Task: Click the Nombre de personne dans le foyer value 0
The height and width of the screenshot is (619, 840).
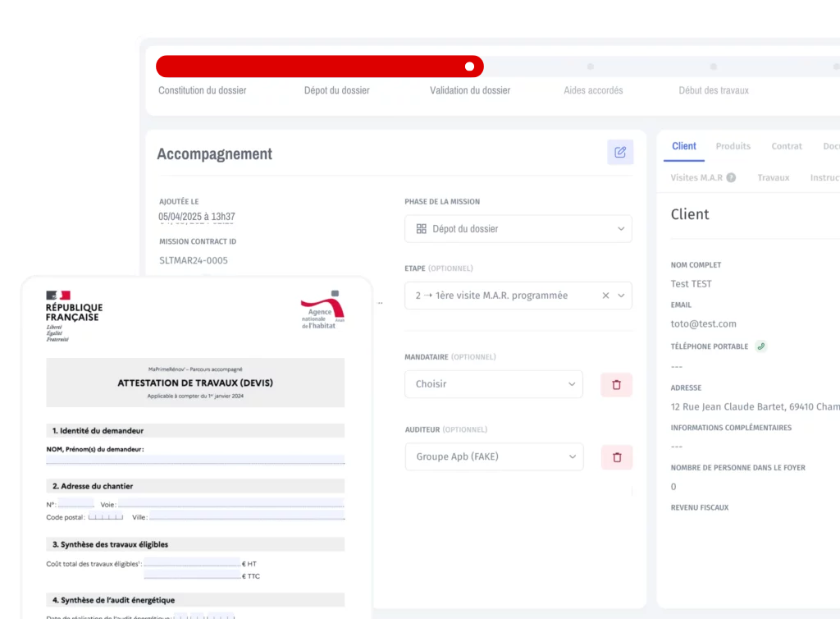Action: (x=673, y=487)
